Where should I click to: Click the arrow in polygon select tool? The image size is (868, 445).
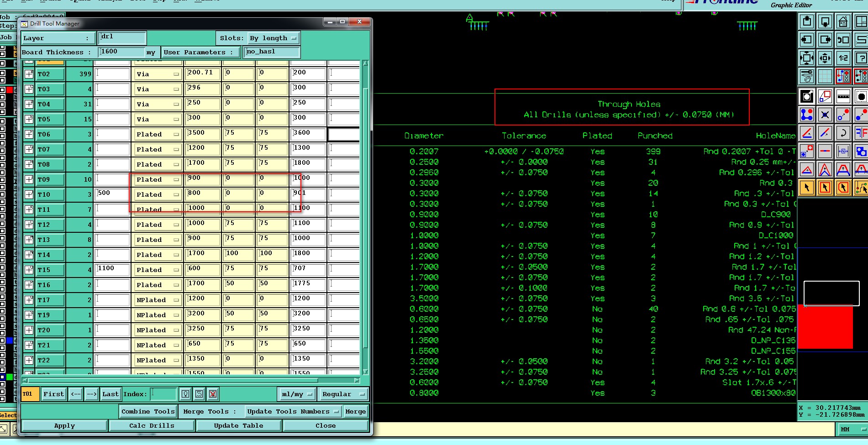(843, 187)
